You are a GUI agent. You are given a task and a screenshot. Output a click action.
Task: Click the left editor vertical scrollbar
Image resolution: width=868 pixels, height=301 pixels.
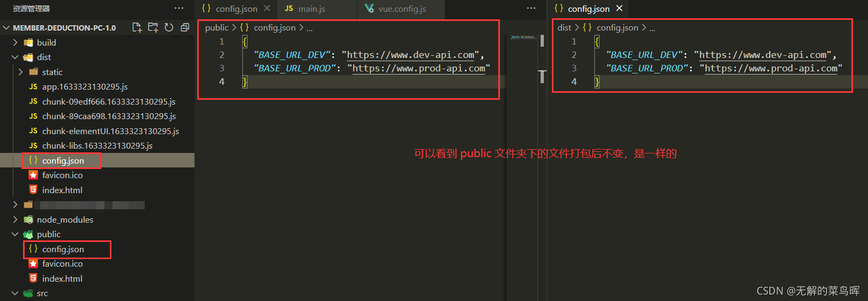point(542,41)
